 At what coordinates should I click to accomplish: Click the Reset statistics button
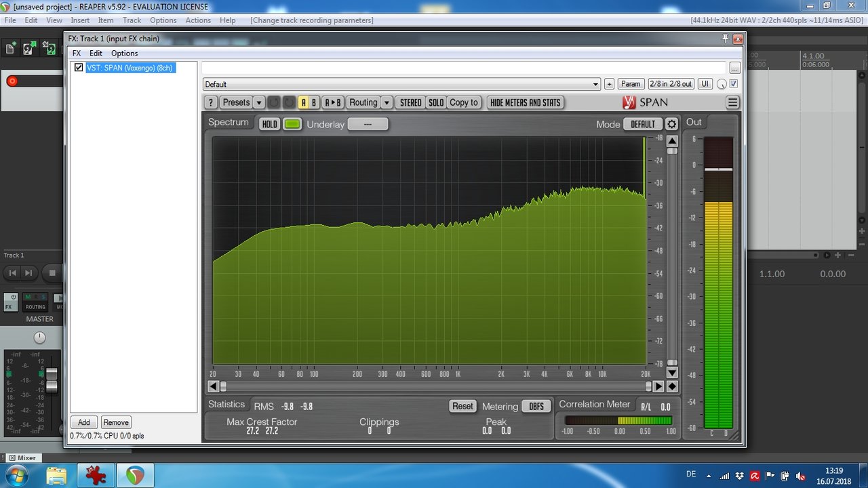point(462,406)
